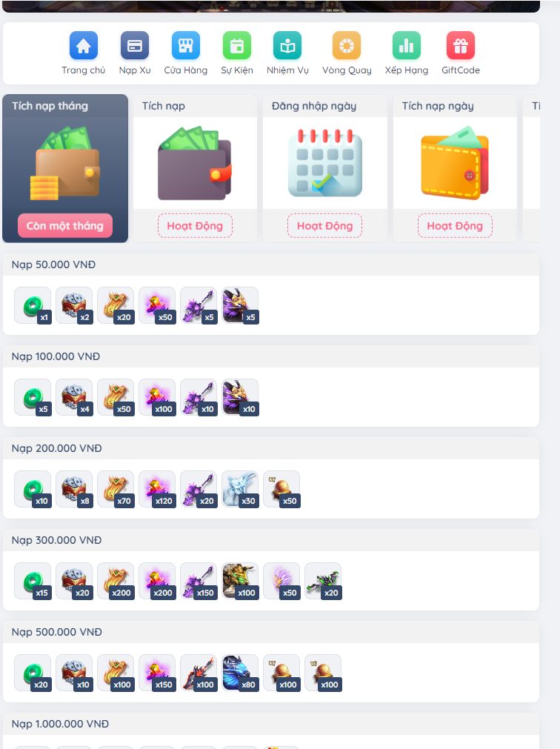Open the Sự Kiện calendar icon
This screenshot has width=560, height=749.
click(x=237, y=46)
